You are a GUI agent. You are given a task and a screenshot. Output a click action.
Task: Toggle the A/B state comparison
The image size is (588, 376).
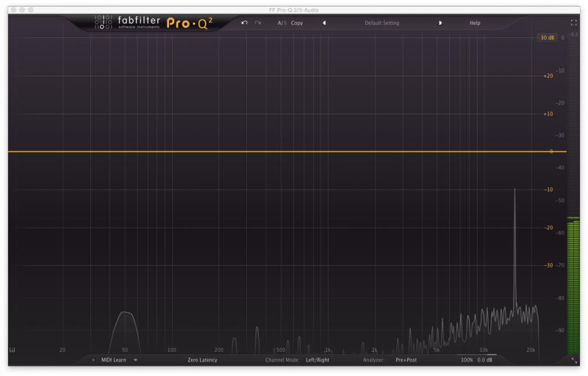282,23
